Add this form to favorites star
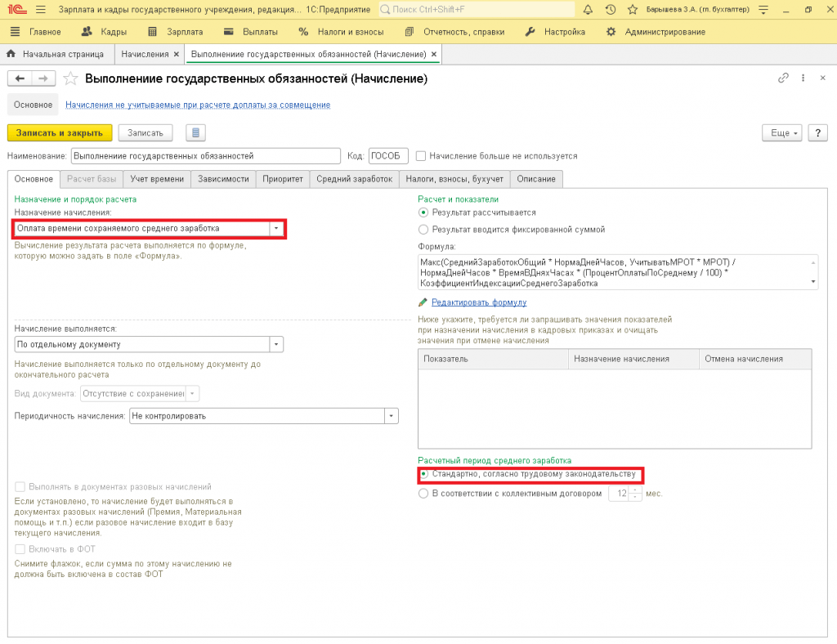The height and width of the screenshot is (644, 837). 71,78
